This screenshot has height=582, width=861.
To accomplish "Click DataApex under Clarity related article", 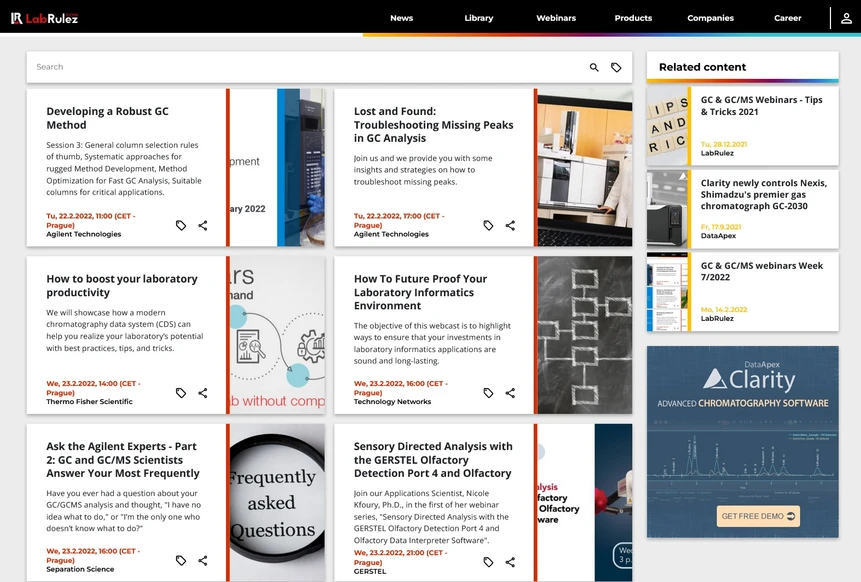I will pos(718,236).
